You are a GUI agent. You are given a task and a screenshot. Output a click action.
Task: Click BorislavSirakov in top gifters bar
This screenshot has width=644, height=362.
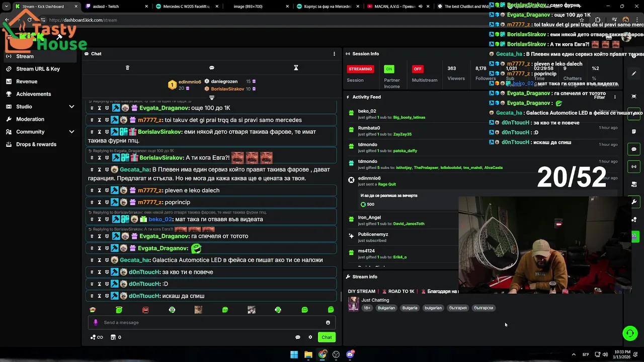click(x=227, y=89)
